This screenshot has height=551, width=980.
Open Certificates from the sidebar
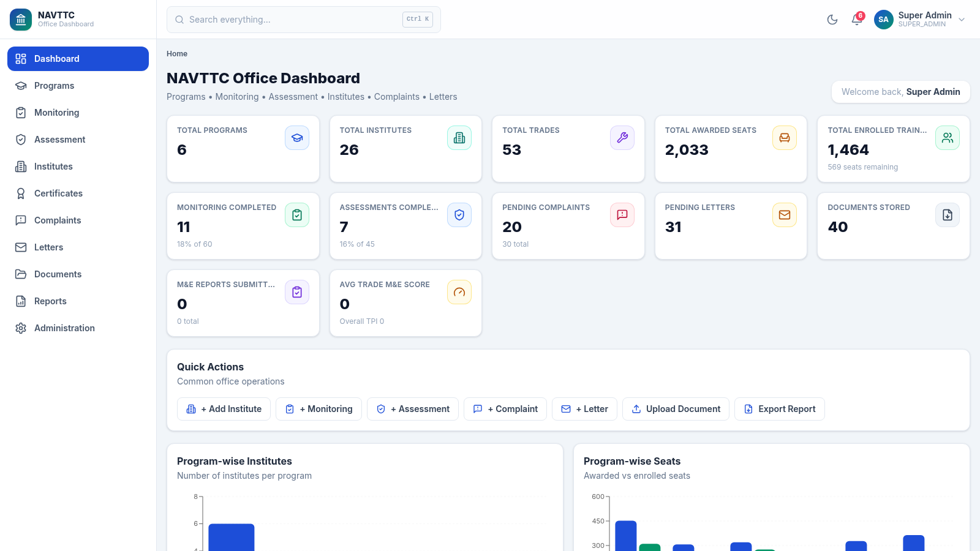78,193
